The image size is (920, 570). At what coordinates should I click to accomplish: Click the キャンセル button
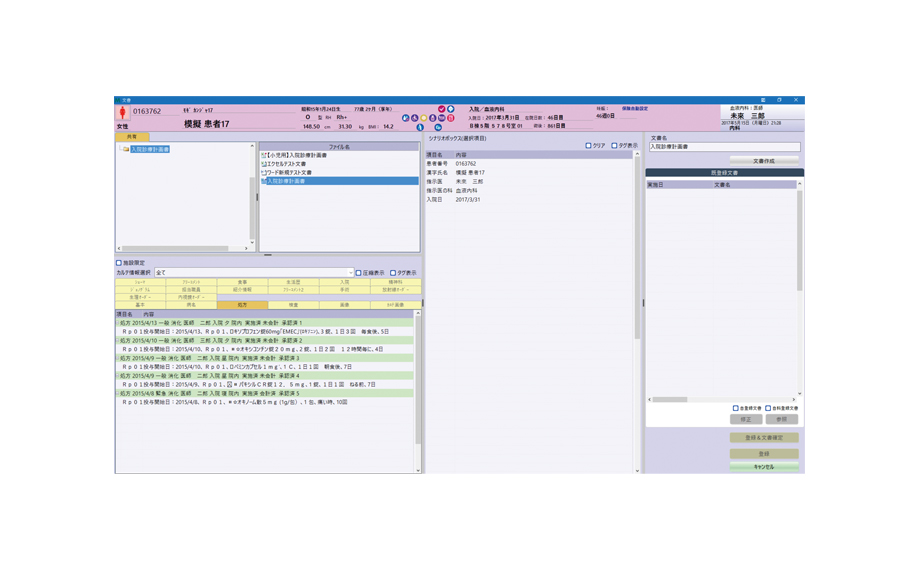tap(764, 467)
